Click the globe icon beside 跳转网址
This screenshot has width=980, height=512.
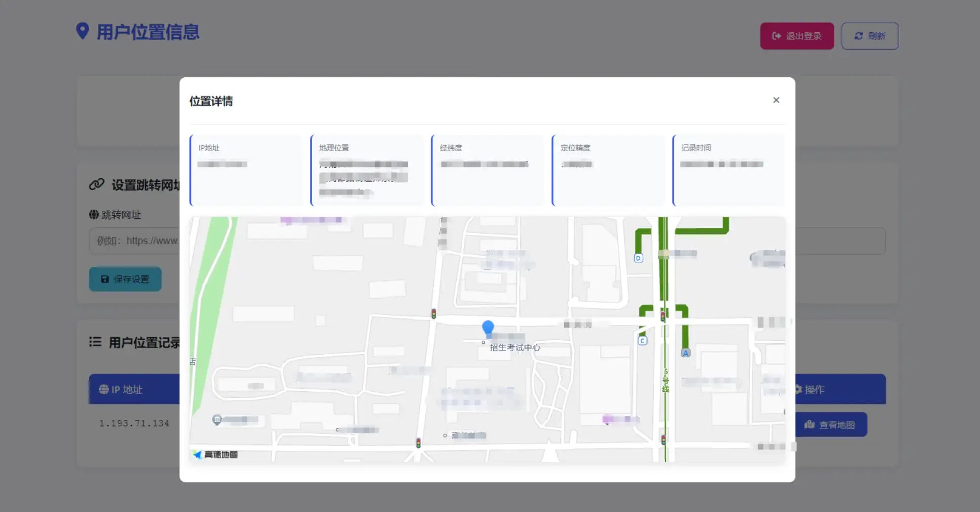(94, 215)
